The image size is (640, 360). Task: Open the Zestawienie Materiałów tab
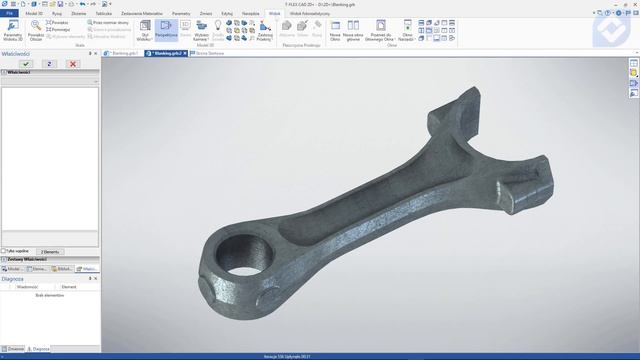coord(142,13)
